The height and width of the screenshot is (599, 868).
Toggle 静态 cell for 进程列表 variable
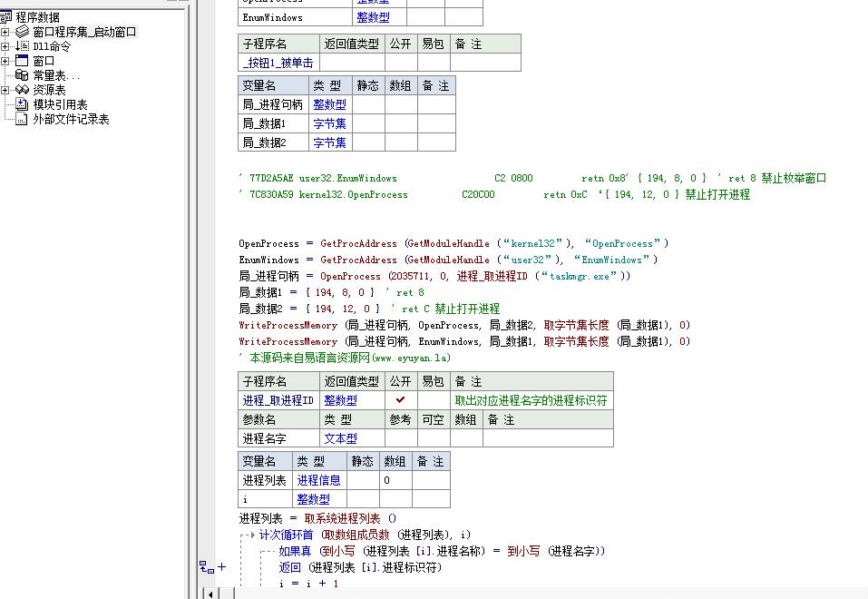point(363,480)
